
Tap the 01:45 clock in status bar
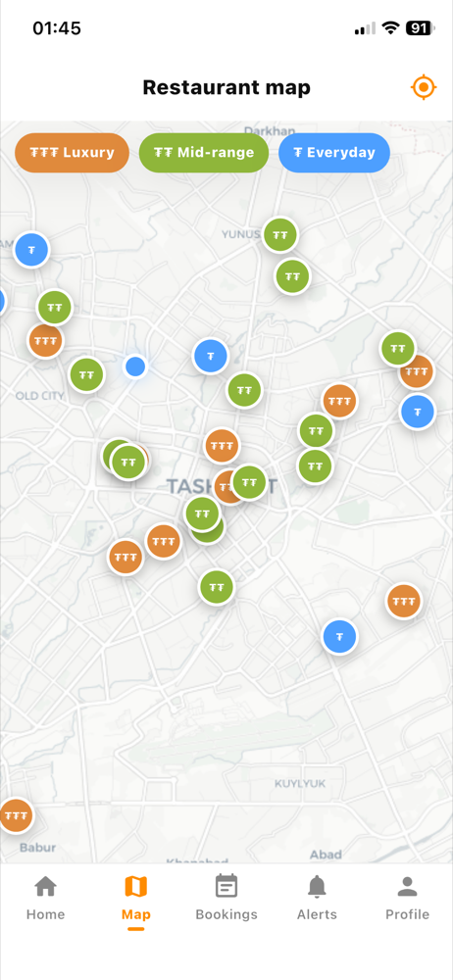pyautogui.click(x=57, y=28)
